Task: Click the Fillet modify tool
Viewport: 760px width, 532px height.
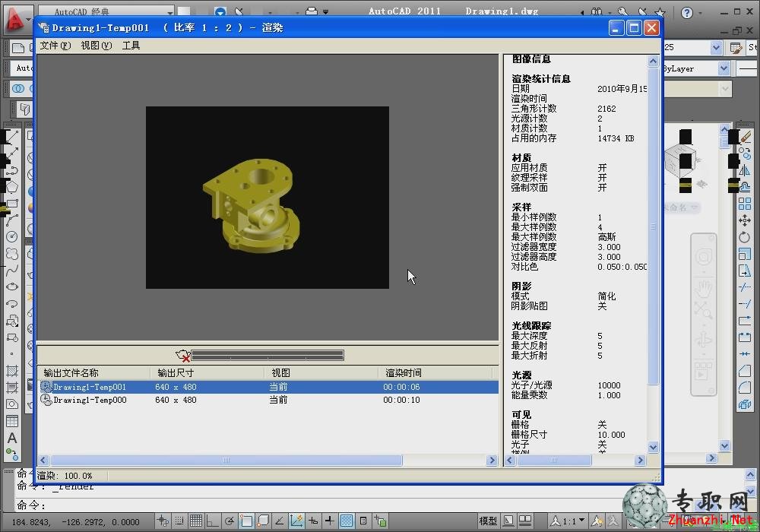Action: tap(745, 387)
